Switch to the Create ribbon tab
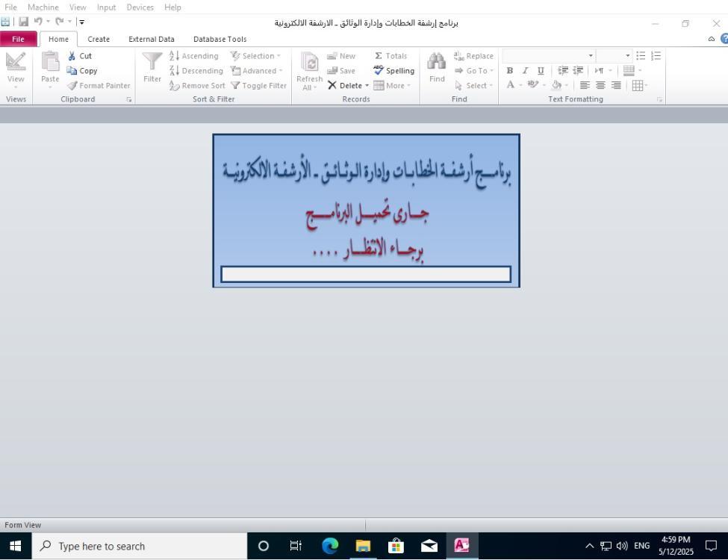Image resolution: width=728 pixels, height=560 pixels. [99, 39]
